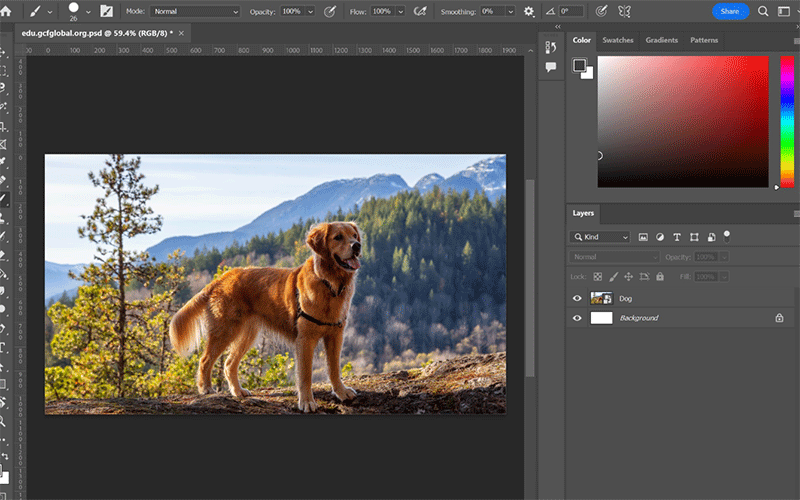Close the edu.gcfglobal.org.psd document tab

(x=181, y=33)
